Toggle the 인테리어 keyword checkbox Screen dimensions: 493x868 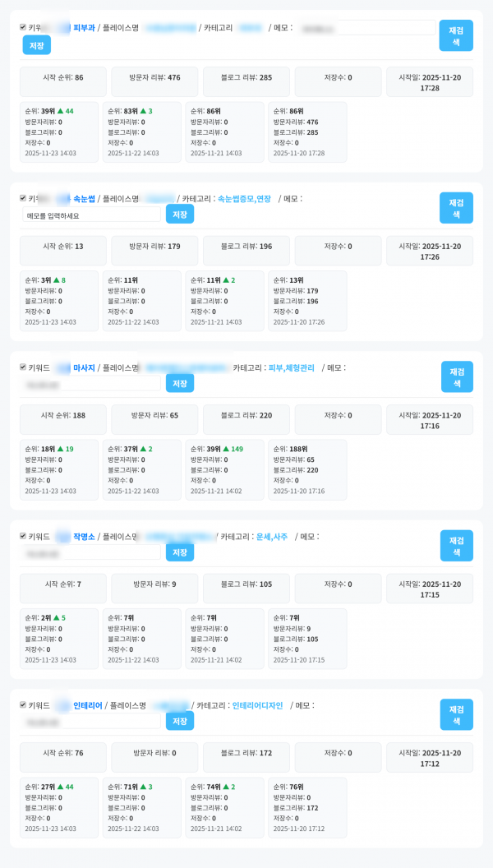click(x=23, y=705)
